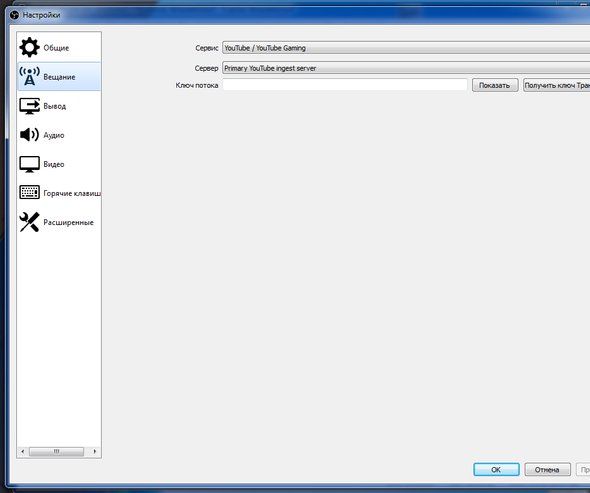Expand the Сервер ingest server dropdown
Viewport: 590px width, 493px height.
point(406,68)
